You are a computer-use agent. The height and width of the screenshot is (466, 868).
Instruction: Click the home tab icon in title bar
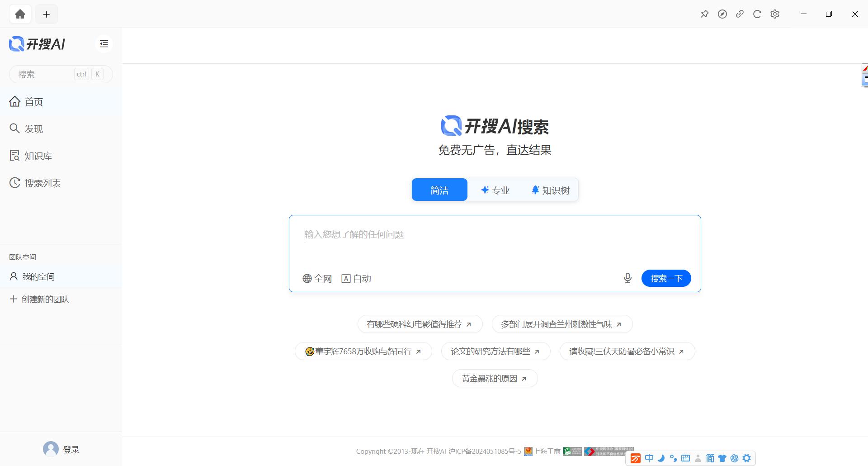pos(20,14)
